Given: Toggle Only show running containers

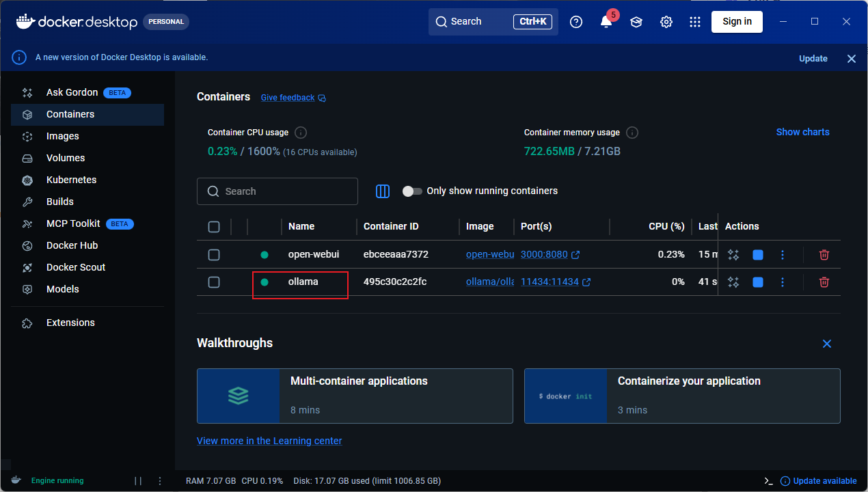Looking at the screenshot, I should point(412,191).
